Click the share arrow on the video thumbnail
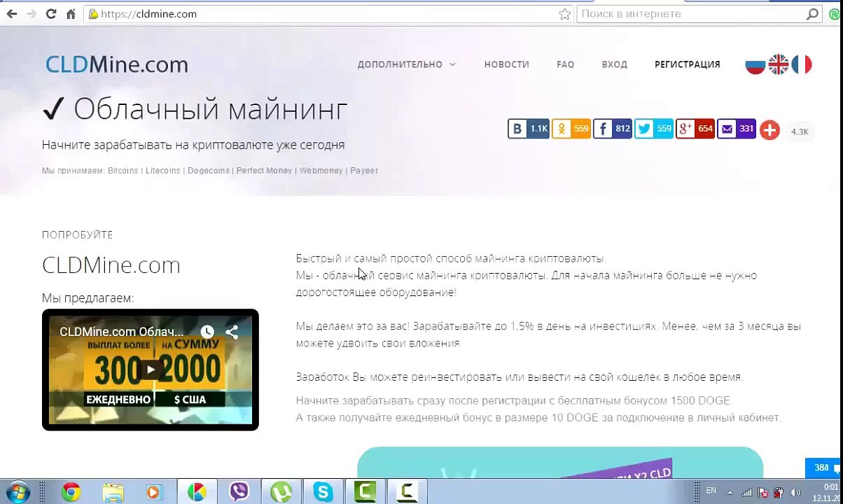843x504 pixels. pos(232,332)
